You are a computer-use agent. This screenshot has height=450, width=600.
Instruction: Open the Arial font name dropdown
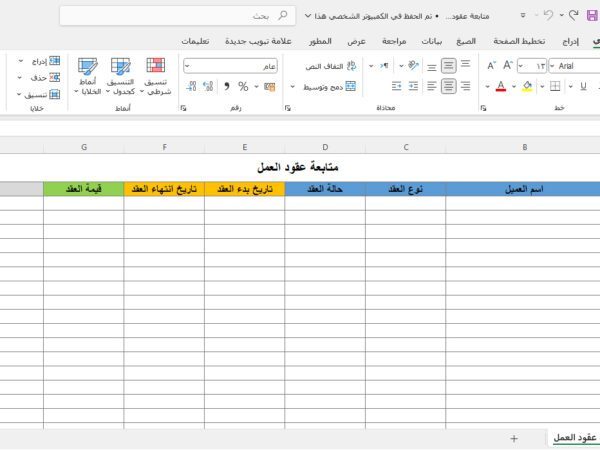pyautogui.click(x=552, y=66)
